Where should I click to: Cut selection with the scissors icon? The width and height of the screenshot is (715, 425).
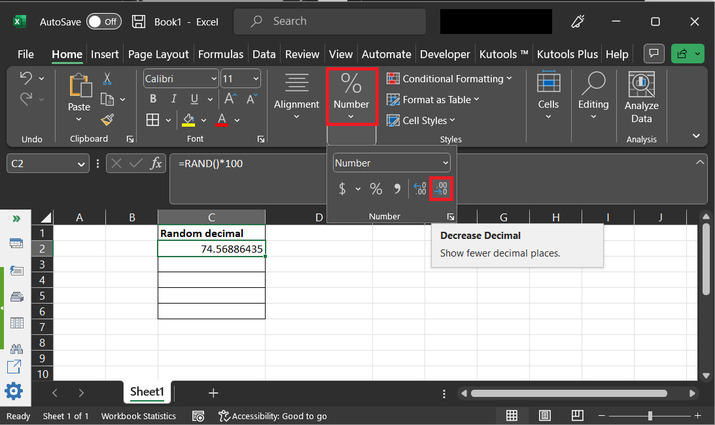tap(107, 78)
